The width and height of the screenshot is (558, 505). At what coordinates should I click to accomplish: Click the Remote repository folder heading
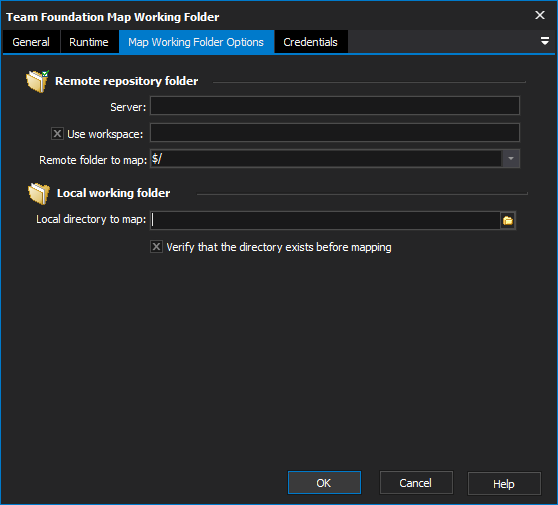click(x=127, y=81)
